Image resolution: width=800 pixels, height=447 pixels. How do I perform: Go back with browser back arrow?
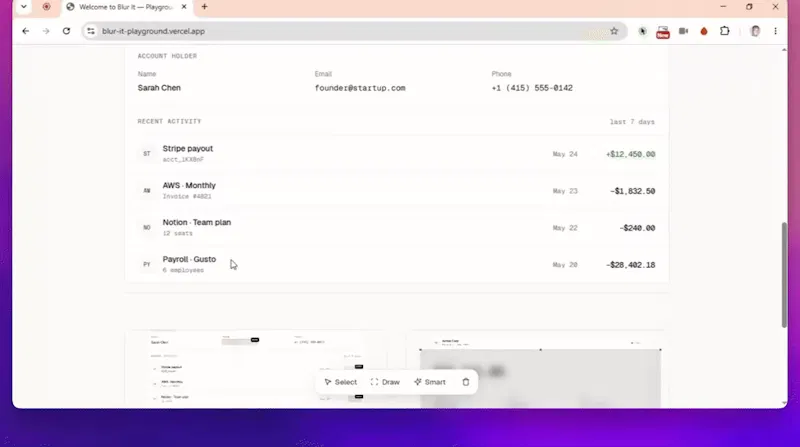[x=26, y=31]
